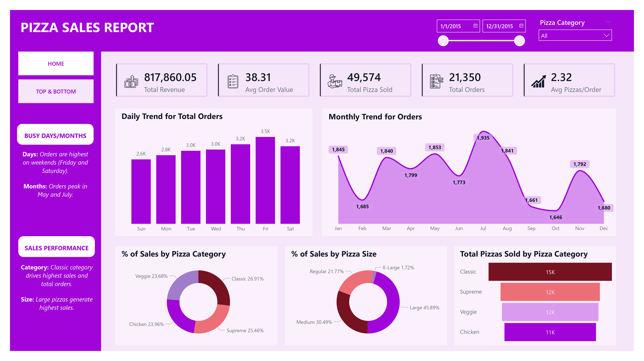Open the end date calendar picker icon
This screenshot has height=361, width=644.
coord(521,26)
